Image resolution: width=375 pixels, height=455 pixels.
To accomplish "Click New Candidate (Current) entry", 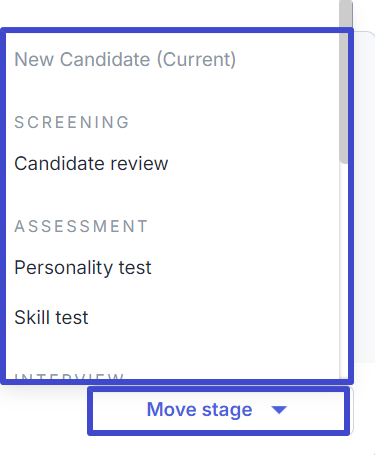I will tap(125, 60).
